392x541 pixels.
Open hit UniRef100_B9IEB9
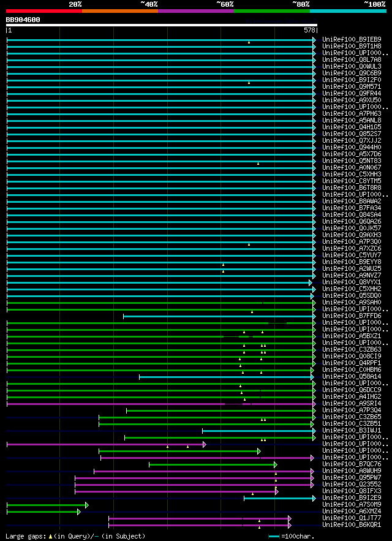[352, 39]
